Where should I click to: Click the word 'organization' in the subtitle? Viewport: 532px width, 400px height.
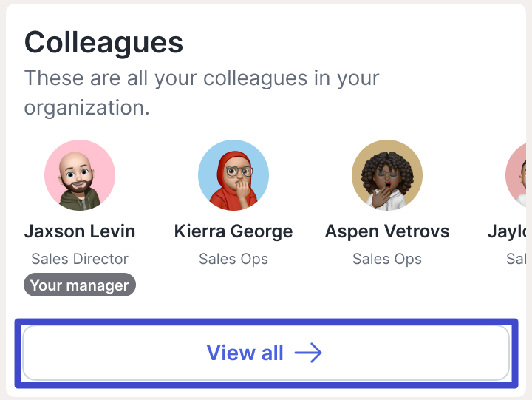pos(85,107)
